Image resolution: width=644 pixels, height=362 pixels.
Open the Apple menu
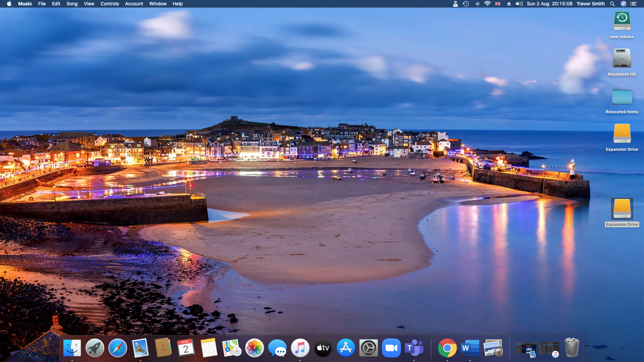pyautogui.click(x=9, y=4)
